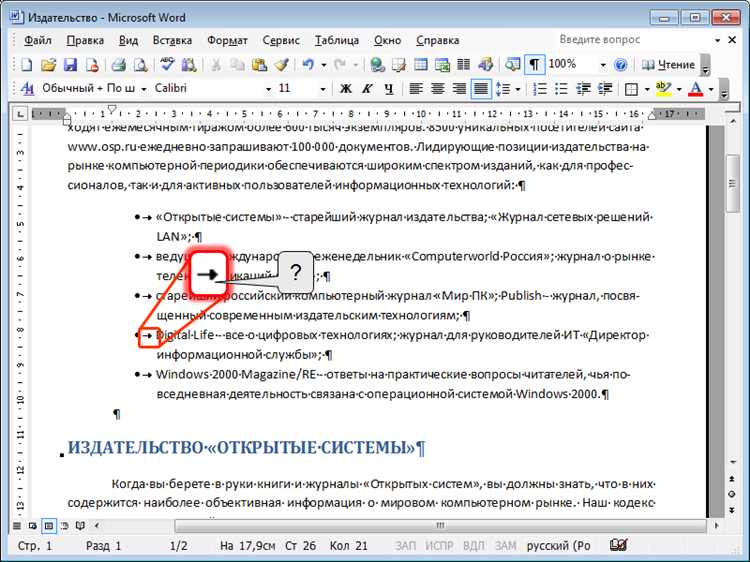This screenshot has height=562, width=750.
Task: Open the Таблица menu
Action: (x=337, y=40)
